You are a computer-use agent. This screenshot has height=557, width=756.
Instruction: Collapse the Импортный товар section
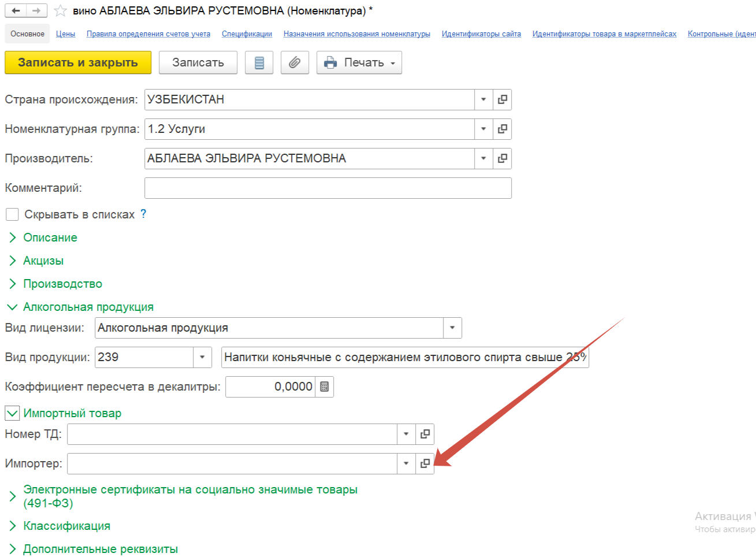(x=12, y=413)
